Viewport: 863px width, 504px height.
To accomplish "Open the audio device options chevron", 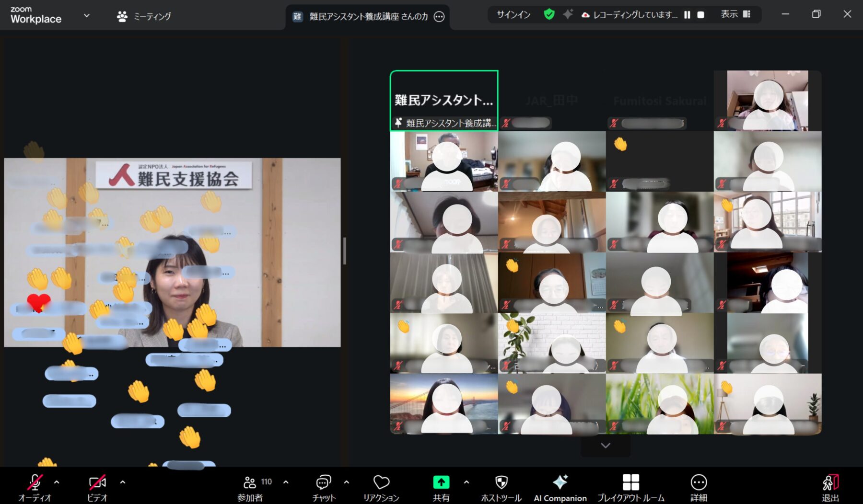I will pyautogui.click(x=56, y=482).
